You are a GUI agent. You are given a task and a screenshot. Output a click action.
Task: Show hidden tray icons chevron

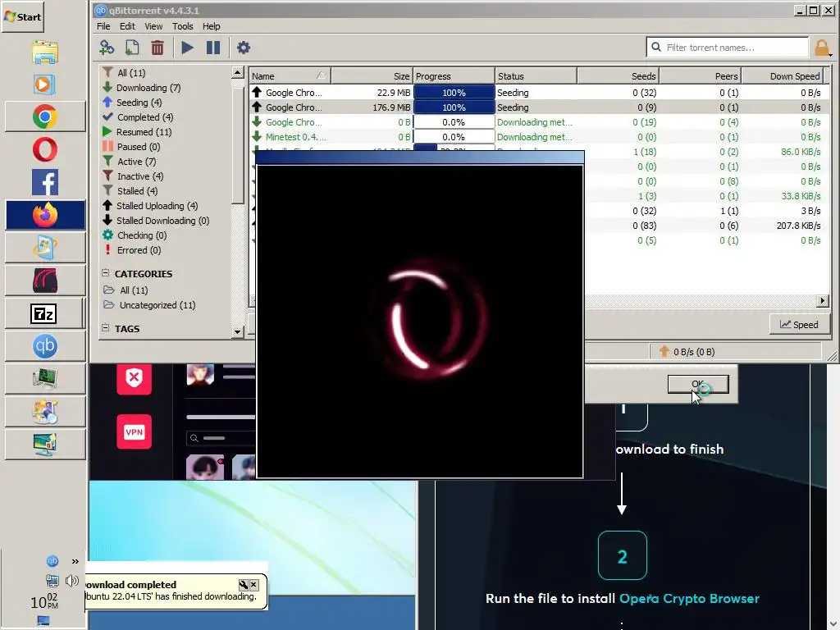pos(75,561)
